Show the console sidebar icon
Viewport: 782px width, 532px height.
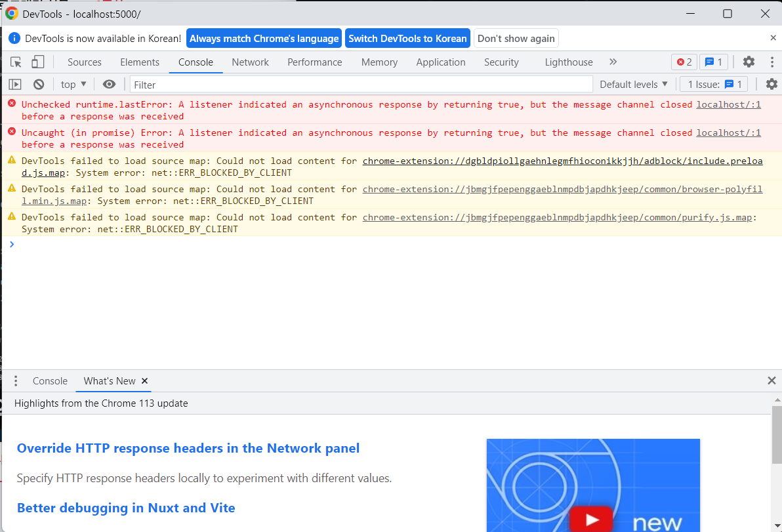15,84
